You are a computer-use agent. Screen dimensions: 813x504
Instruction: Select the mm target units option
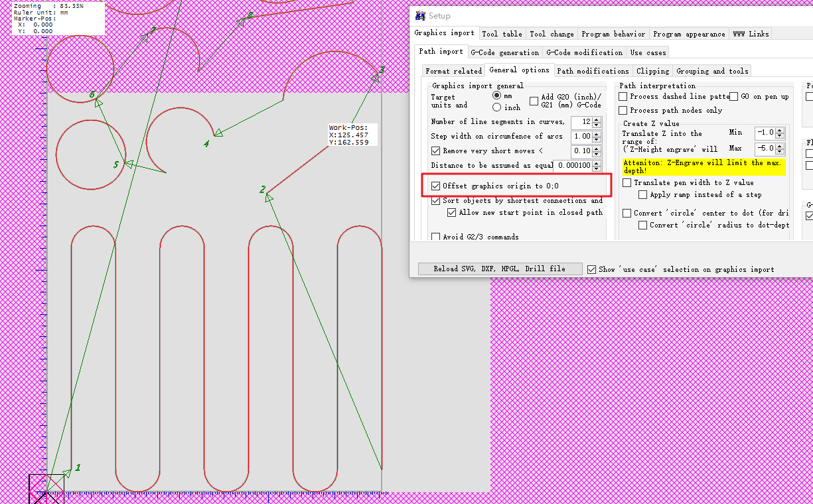496,96
